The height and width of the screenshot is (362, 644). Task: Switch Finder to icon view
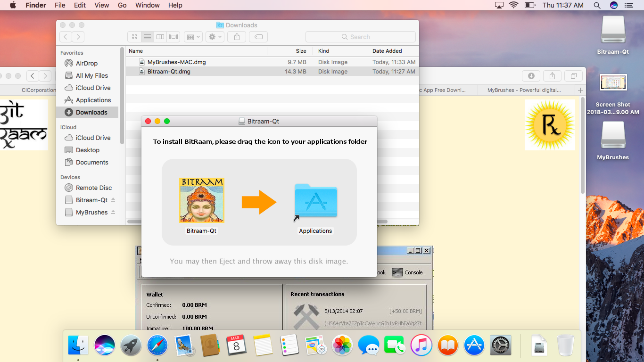pos(134,37)
